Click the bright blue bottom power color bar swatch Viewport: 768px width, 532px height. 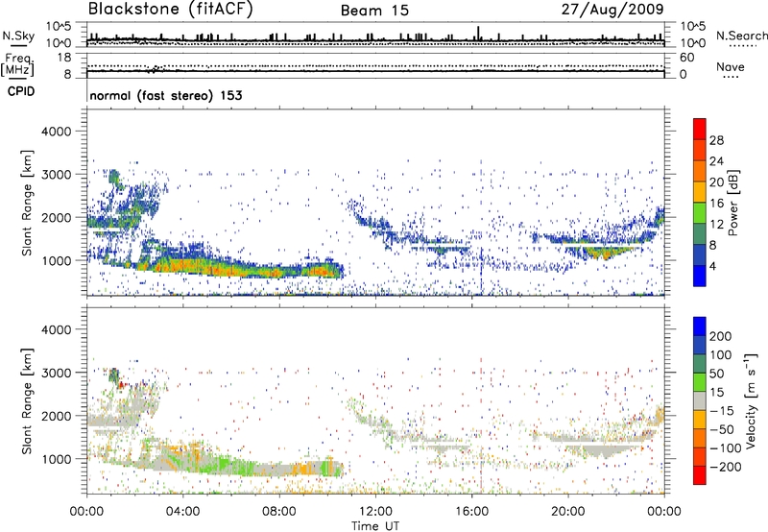[700, 276]
